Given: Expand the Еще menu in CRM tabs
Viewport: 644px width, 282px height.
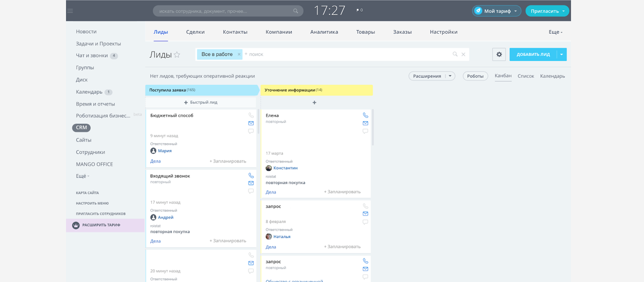Looking at the screenshot, I should coord(555,32).
